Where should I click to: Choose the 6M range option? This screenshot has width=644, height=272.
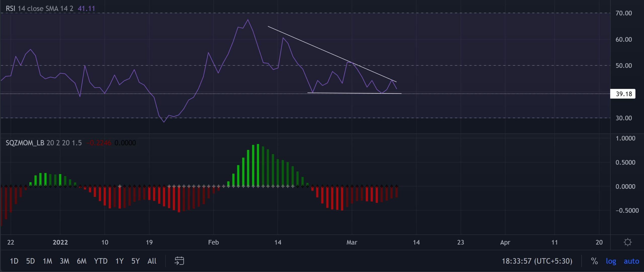[82, 261]
